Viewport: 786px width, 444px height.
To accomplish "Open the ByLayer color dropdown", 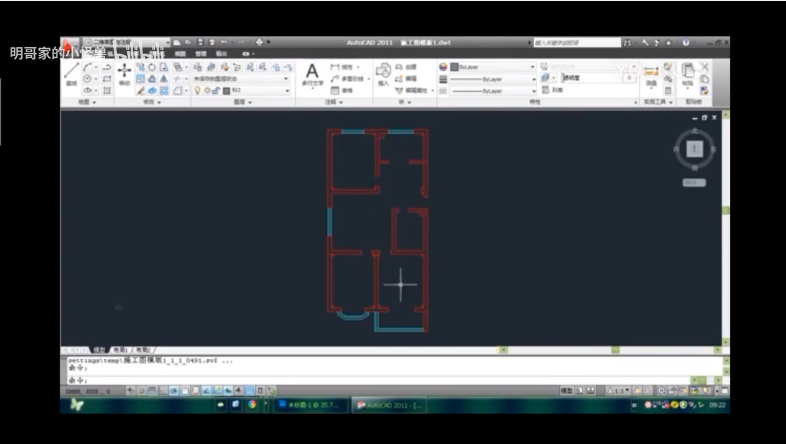I will [490, 66].
